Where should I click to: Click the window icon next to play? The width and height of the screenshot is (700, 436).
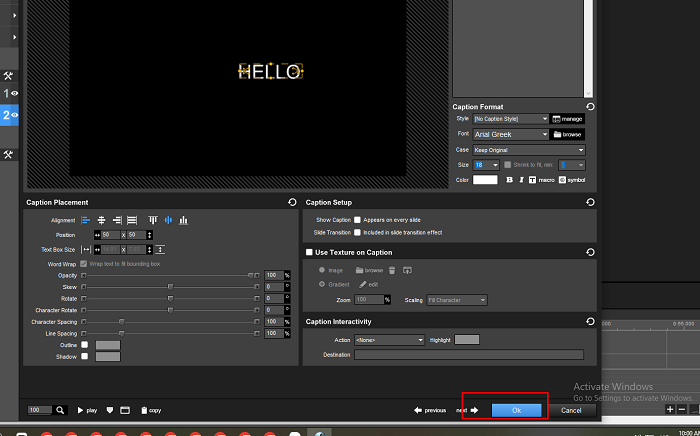point(125,410)
